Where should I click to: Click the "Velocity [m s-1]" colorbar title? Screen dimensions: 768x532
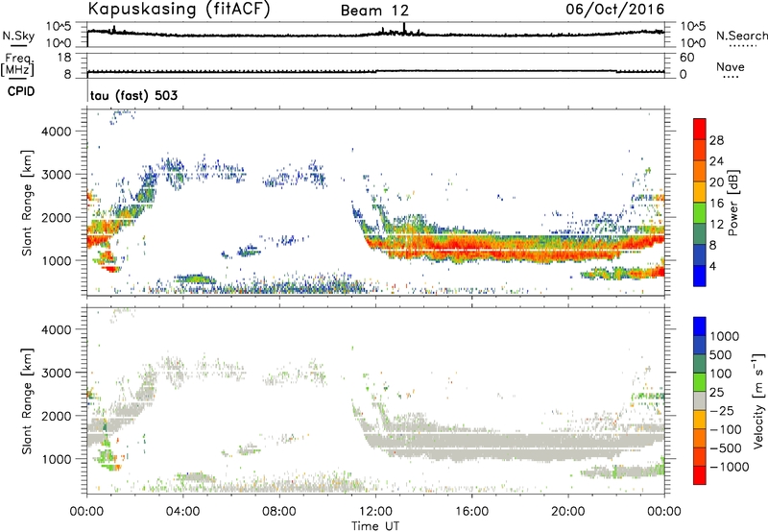[758, 400]
